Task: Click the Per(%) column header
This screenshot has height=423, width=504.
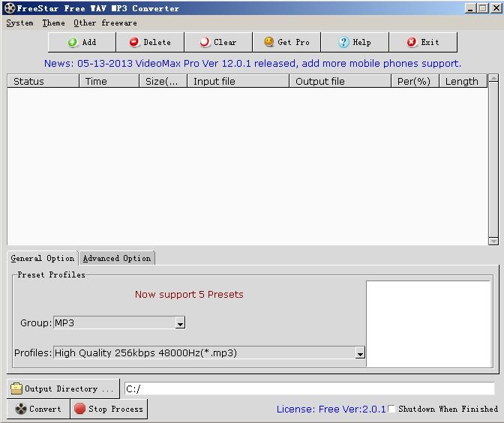Action: click(415, 81)
